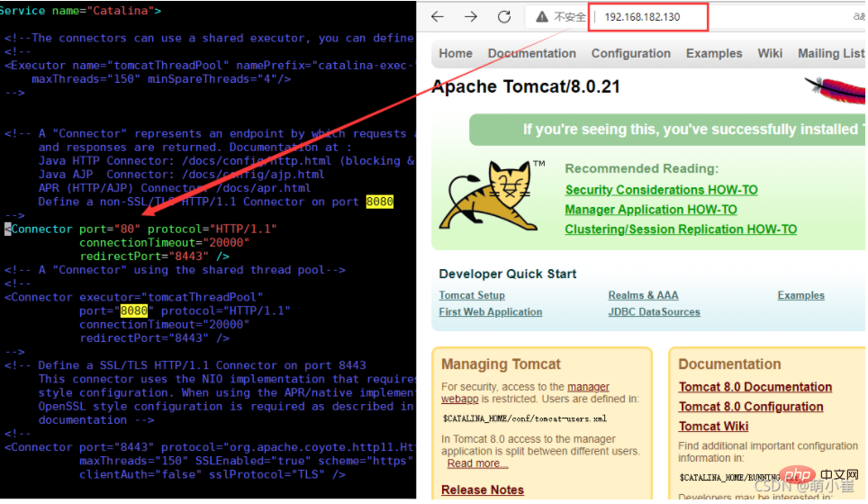Open Tomcat 8.0 Documentation link
The width and height of the screenshot is (868, 504).
755,387
